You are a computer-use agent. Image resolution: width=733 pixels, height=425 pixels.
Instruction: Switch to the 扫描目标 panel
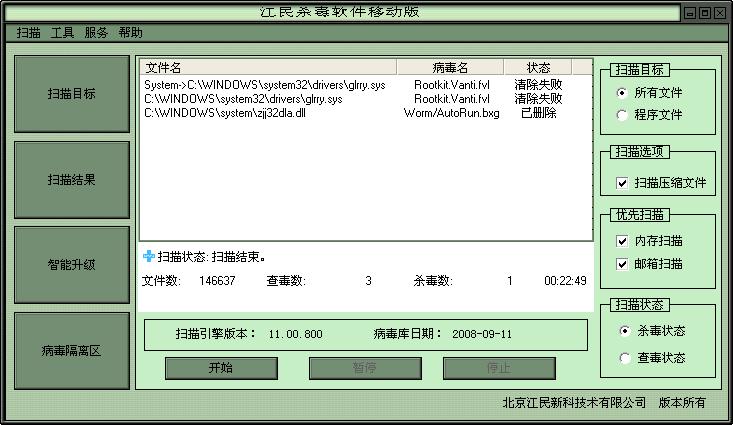(x=72, y=94)
